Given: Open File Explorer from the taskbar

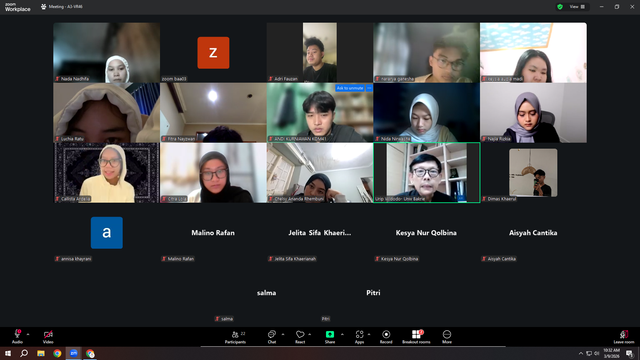Looking at the screenshot, I should pyautogui.click(x=41, y=353).
